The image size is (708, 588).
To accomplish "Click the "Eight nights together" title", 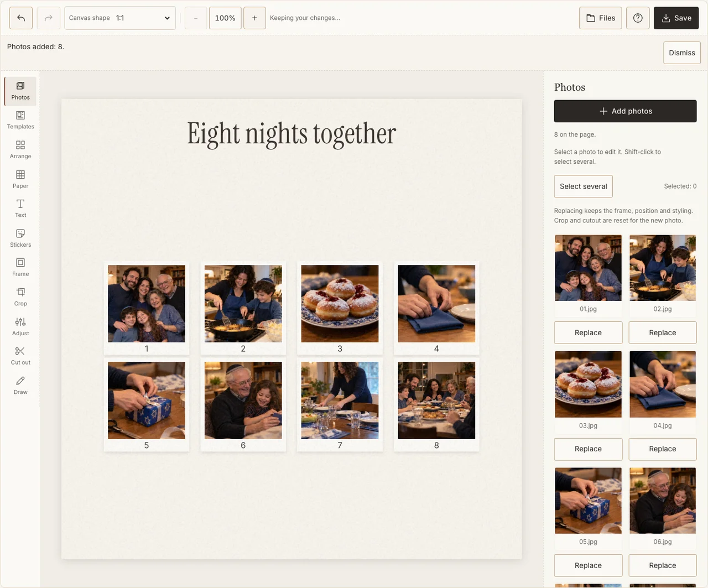I will click(291, 134).
